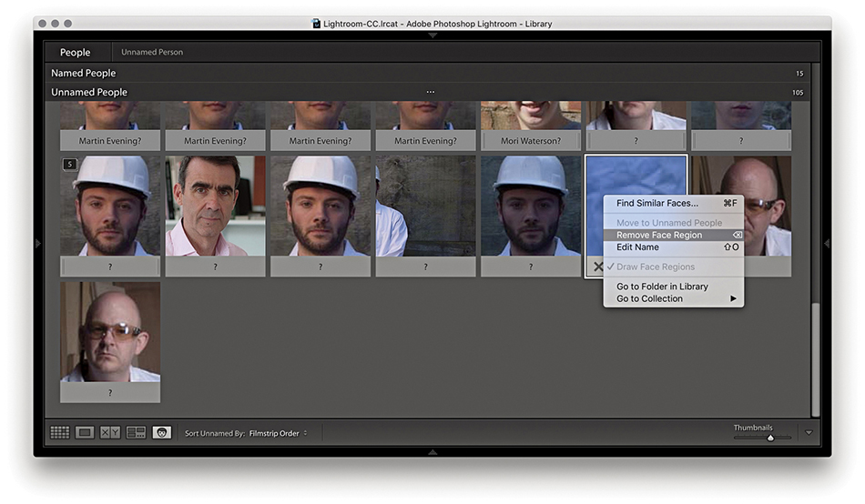Viewport: 865px width, 504px height.
Task: Click Mori Waterson? suggested name label
Action: point(531,141)
